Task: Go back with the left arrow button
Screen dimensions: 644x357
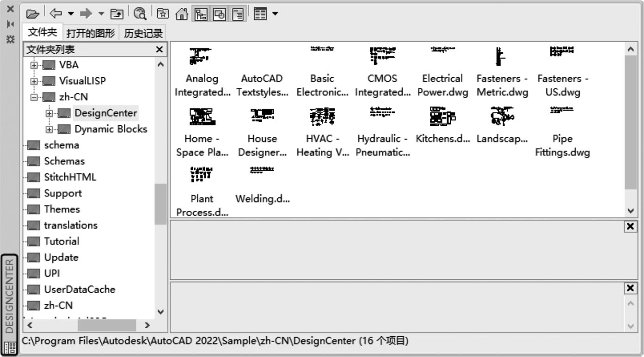Action: [x=55, y=13]
